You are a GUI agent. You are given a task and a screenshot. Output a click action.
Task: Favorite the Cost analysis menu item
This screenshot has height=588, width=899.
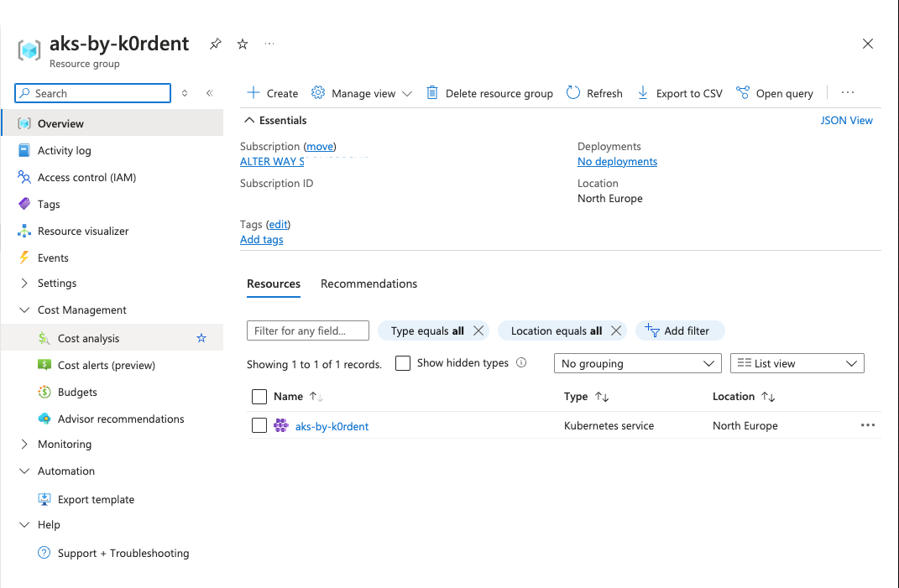click(x=201, y=338)
